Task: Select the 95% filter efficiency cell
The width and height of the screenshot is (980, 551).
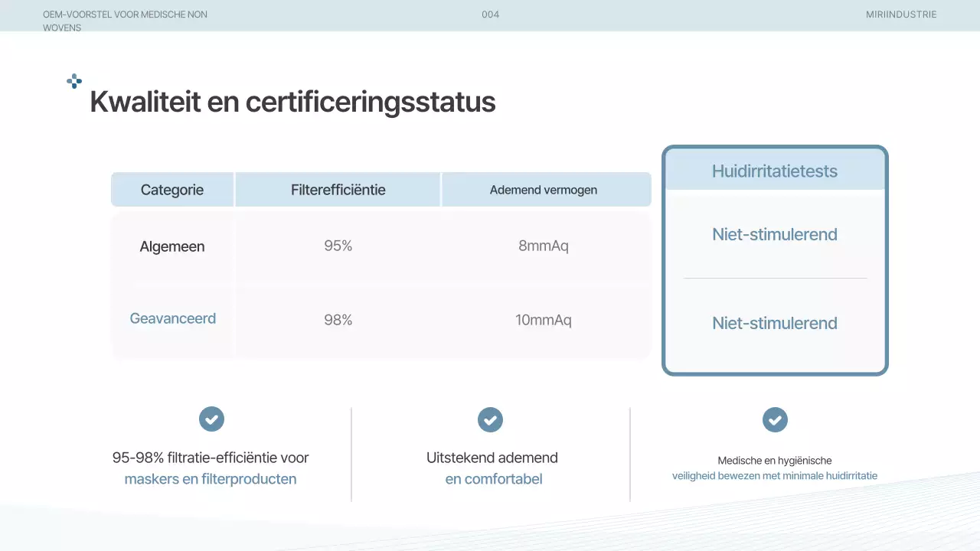Action: point(338,246)
